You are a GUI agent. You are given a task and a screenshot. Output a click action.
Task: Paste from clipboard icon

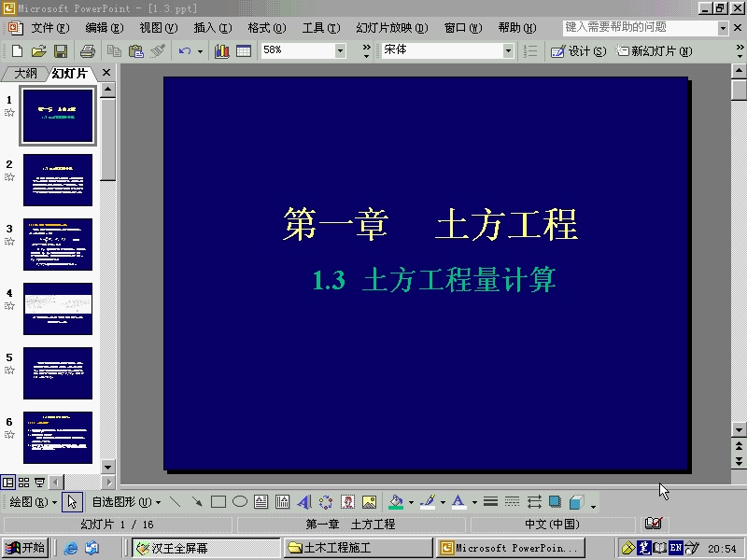[x=136, y=50]
